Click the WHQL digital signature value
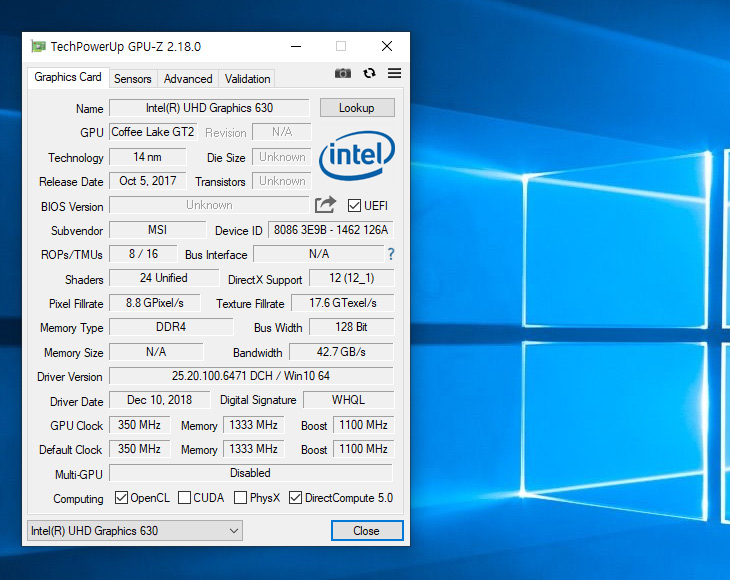 348,400
